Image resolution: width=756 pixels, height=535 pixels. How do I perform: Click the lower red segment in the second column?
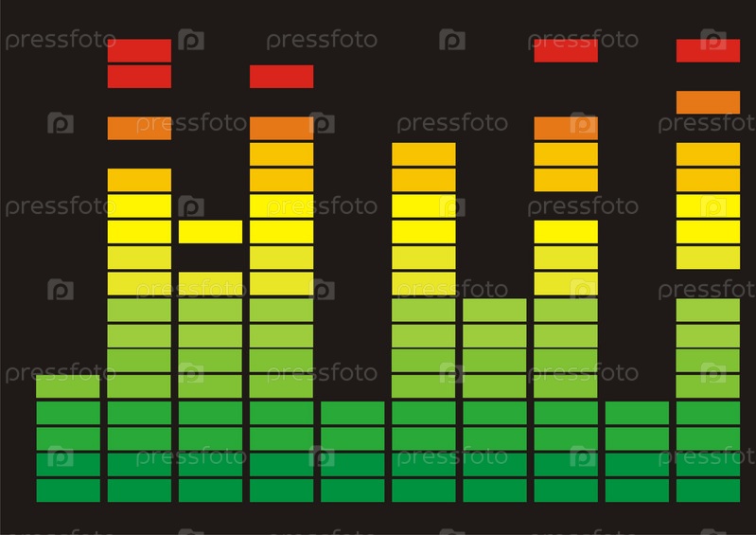pos(139,77)
